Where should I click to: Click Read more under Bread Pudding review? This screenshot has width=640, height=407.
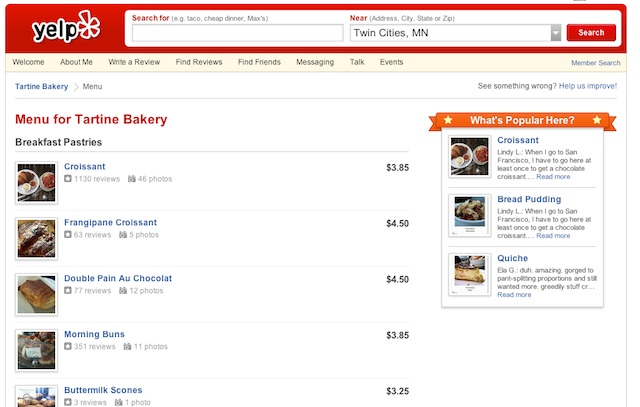click(553, 236)
